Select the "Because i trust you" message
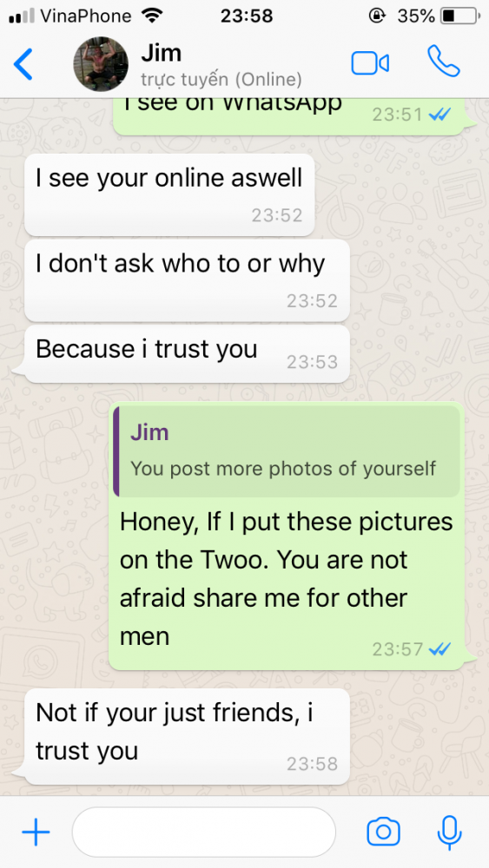The height and width of the screenshot is (868, 489). point(188,354)
